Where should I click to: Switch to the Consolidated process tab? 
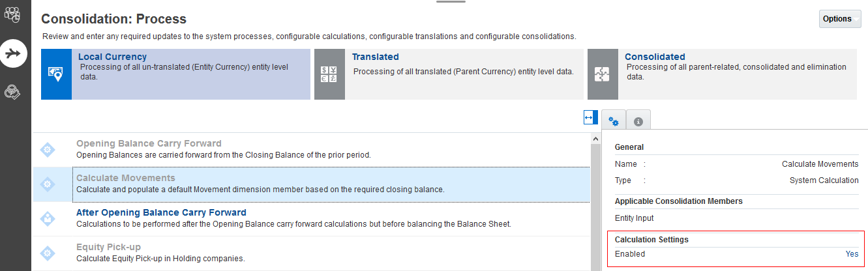coord(655,57)
